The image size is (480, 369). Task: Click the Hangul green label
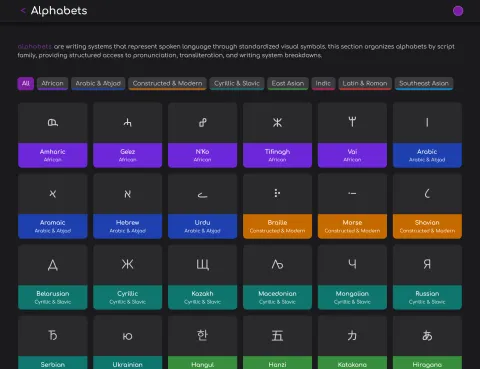203,363
